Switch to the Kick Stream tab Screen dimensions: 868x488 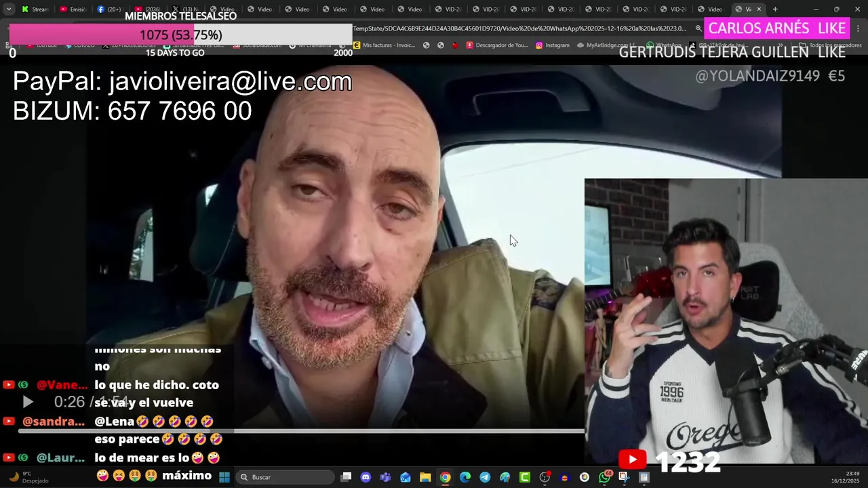(35, 9)
